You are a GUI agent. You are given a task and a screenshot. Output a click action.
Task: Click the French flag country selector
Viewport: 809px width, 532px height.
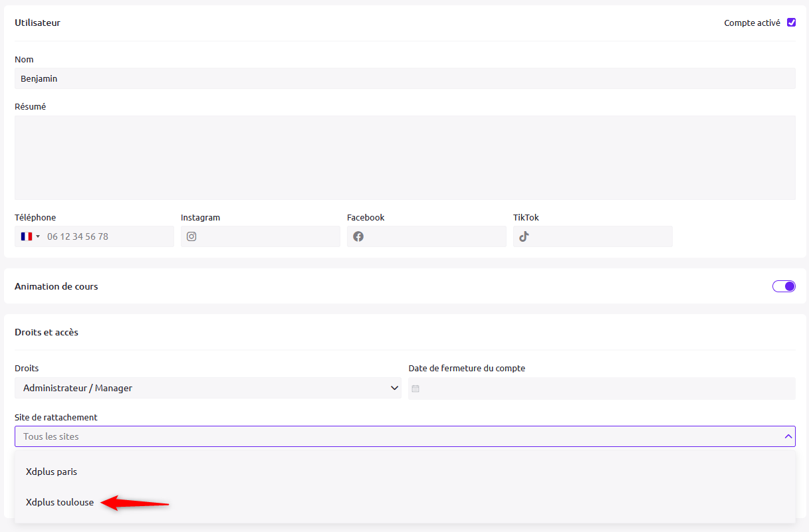27,236
